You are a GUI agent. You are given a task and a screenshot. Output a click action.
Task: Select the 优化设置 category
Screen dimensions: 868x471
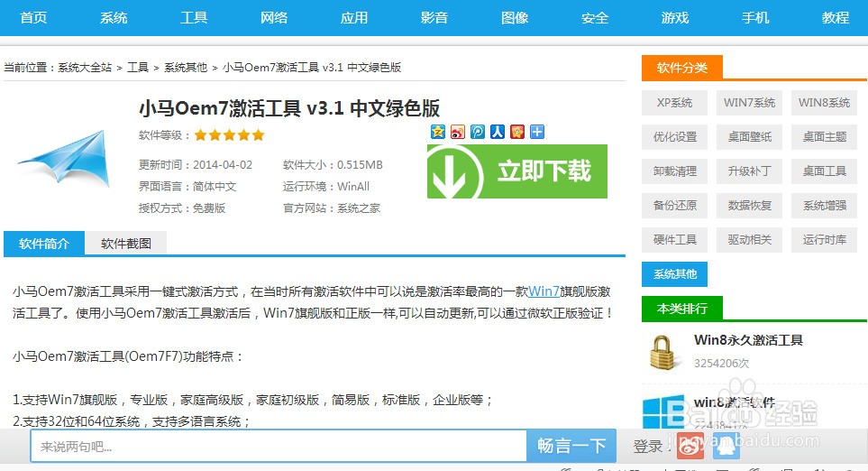click(675, 137)
